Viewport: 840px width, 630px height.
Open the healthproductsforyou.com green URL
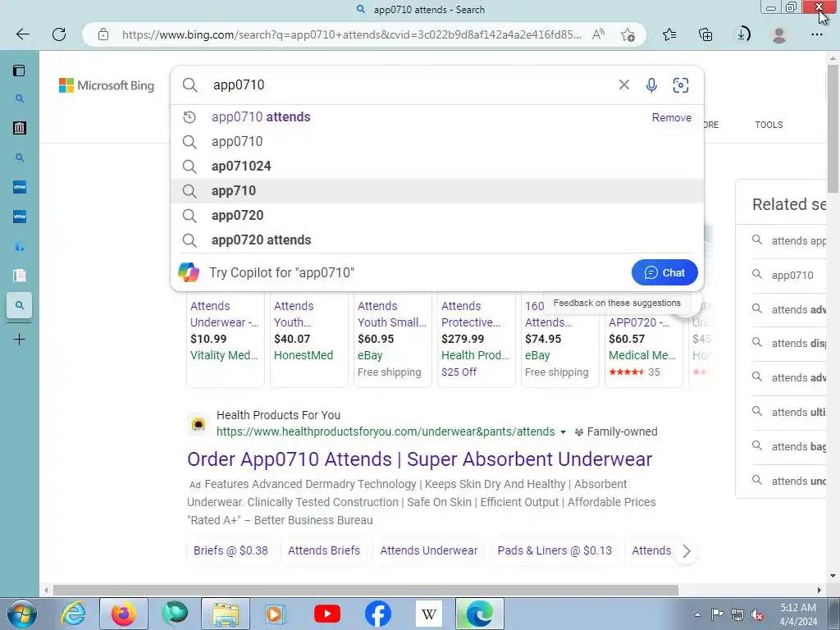pos(386,431)
